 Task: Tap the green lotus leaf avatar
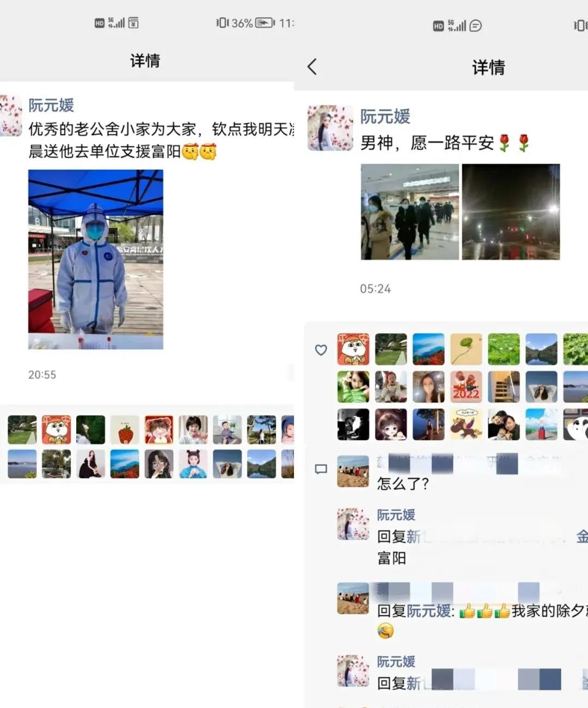[466, 349]
